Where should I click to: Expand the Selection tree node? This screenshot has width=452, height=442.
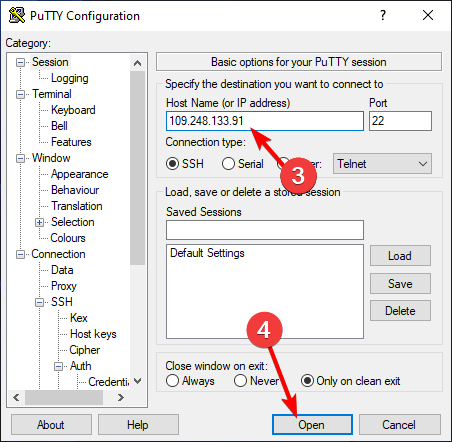click(x=39, y=222)
